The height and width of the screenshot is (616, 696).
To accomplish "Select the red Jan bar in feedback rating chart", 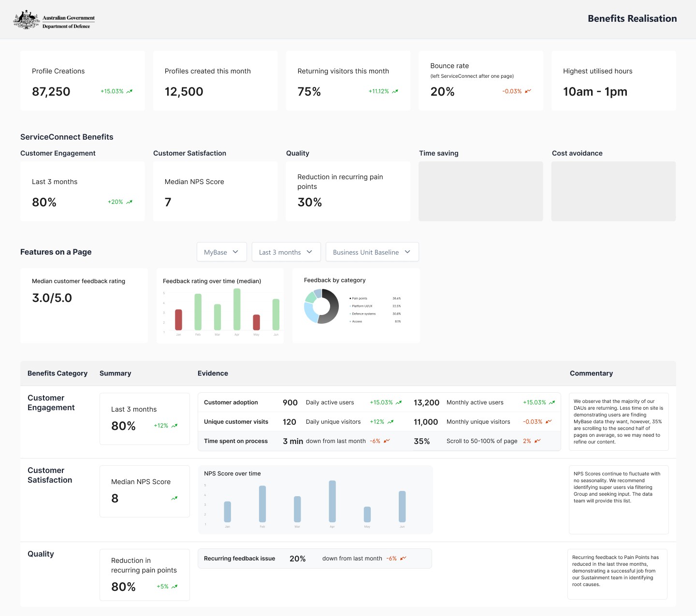I will tap(178, 320).
